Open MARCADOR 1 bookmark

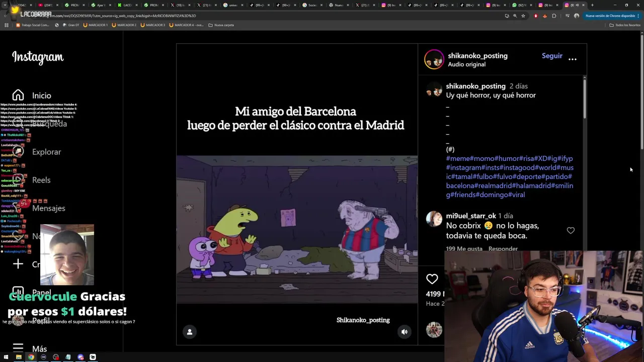(x=96, y=25)
